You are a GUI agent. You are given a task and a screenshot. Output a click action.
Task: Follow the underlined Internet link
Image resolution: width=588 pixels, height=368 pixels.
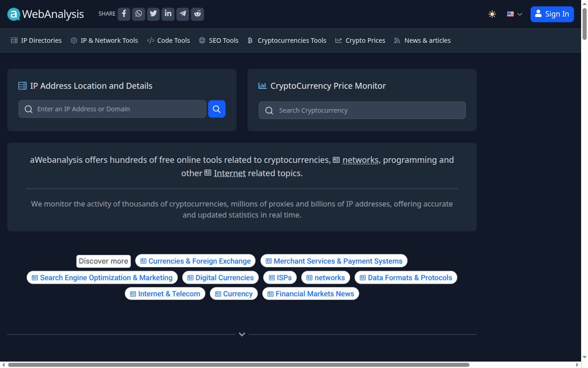coord(230,173)
